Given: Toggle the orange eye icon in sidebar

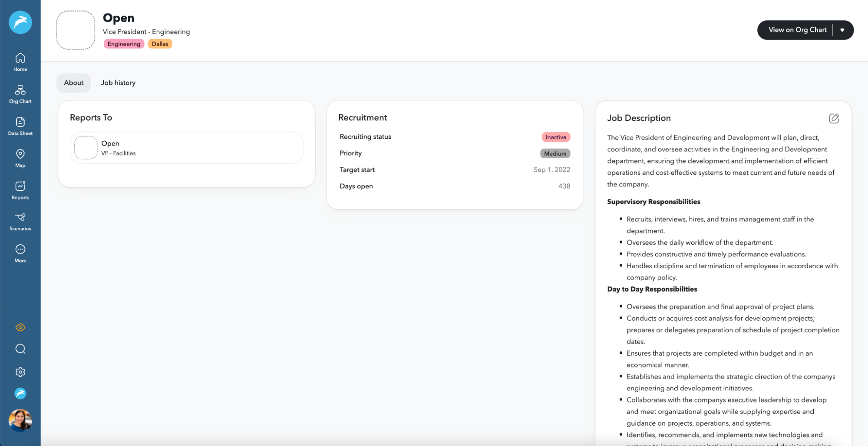Looking at the screenshot, I should pos(20,327).
